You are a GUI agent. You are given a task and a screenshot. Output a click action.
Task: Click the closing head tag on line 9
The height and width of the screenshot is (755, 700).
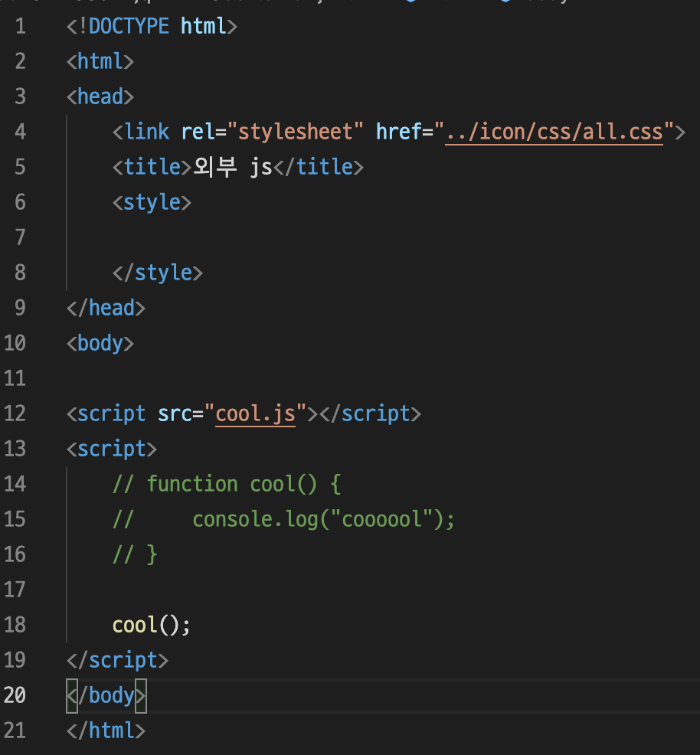tap(106, 308)
